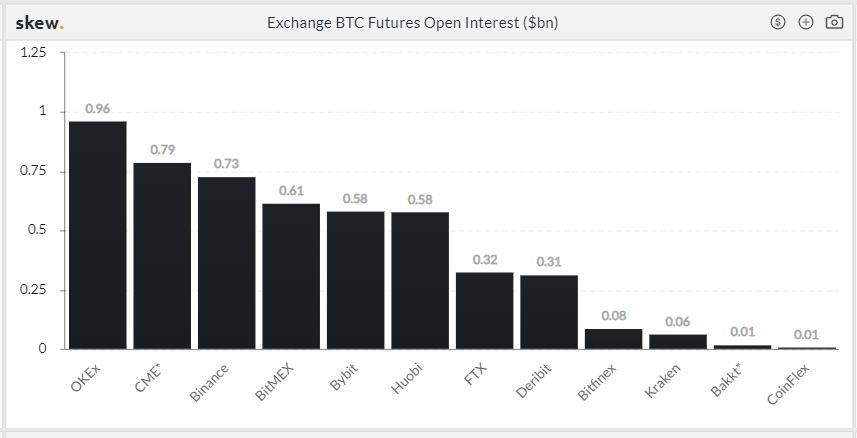
Task: Click the skew logo
Action: (39, 22)
